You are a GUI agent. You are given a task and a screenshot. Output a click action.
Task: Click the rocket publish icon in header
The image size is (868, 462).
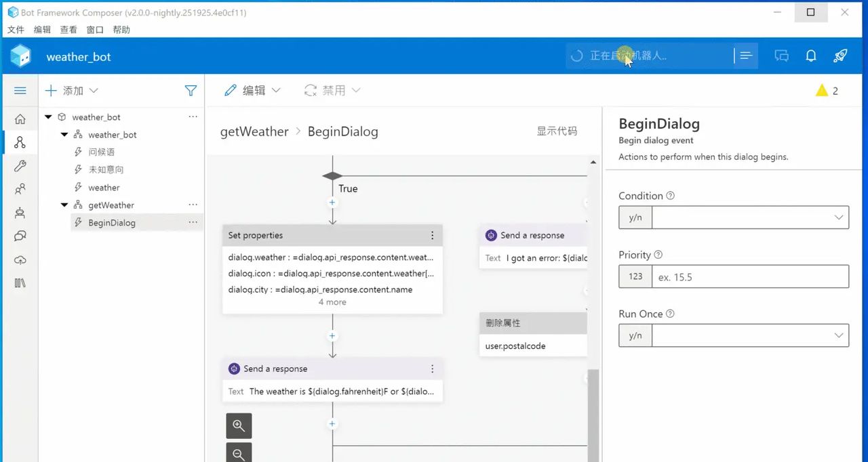(840, 56)
